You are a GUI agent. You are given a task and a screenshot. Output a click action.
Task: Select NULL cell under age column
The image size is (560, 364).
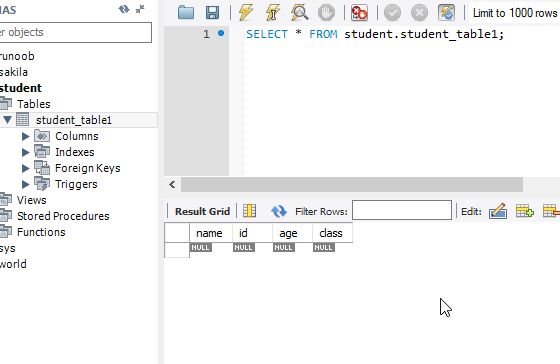point(284,248)
